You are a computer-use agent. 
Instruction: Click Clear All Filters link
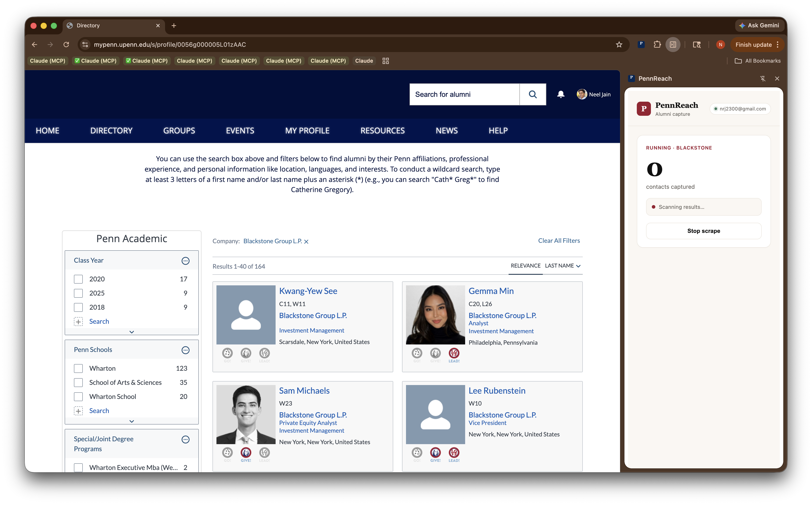(559, 240)
